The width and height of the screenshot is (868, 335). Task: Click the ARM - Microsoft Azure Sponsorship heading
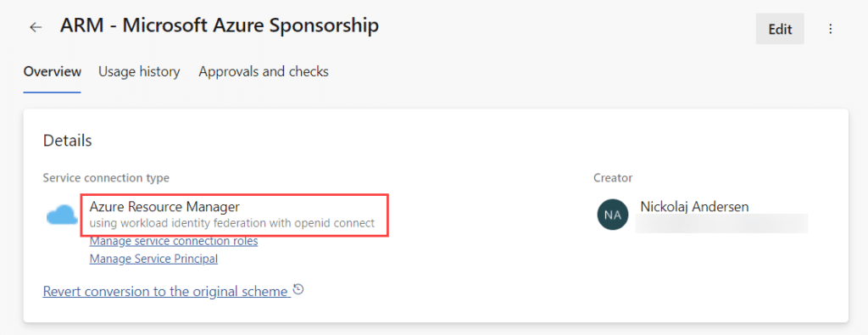point(220,26)
